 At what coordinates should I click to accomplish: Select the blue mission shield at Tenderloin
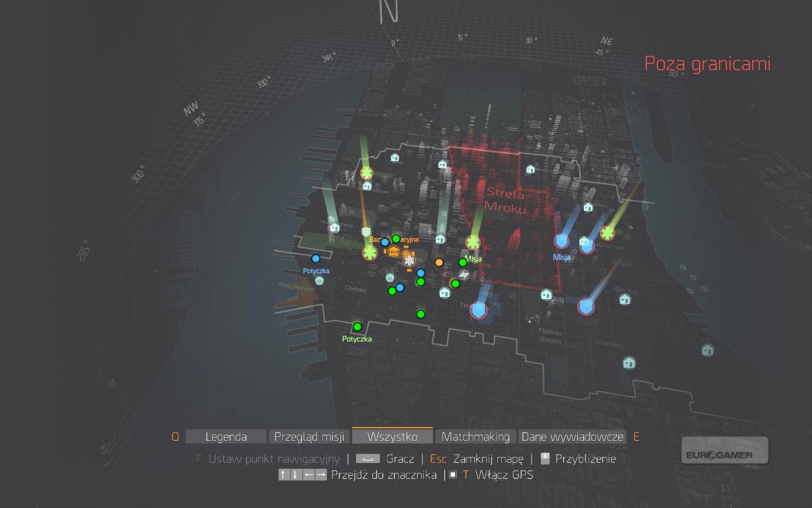[479, 310]
